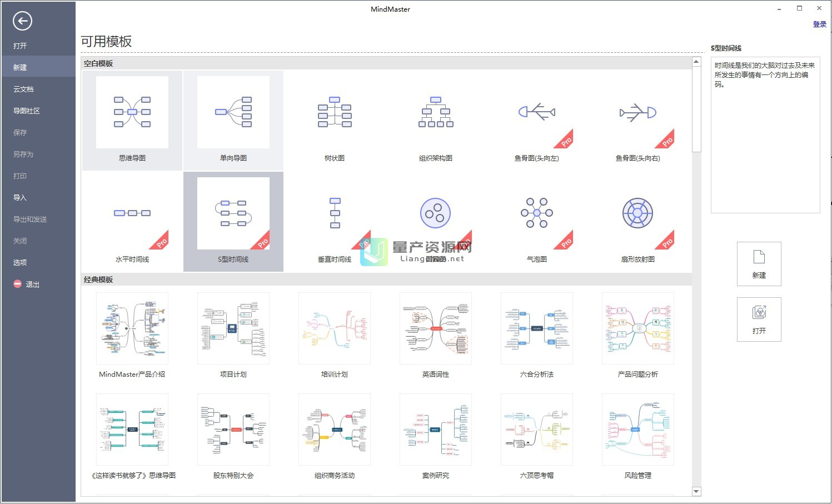Pick the 垂直时间线 template
Viewport: 832px width, 504px height.
(x=335, y=221)
